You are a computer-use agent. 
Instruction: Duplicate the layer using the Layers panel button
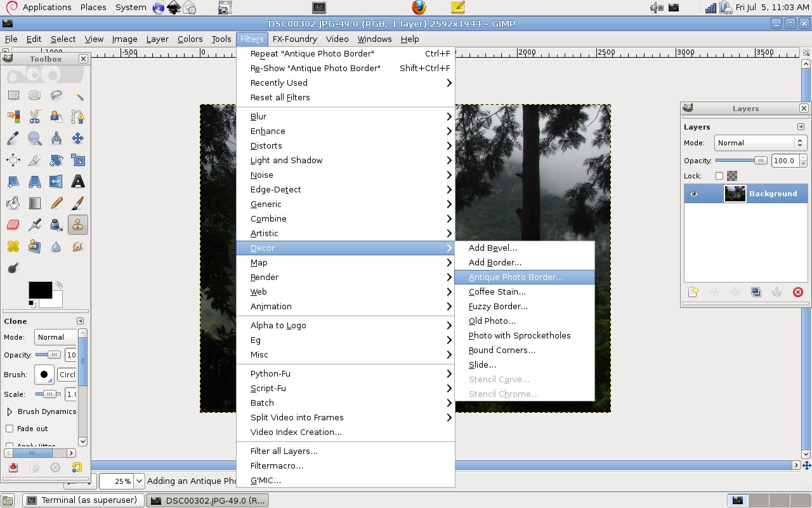(x=756, y=292)
